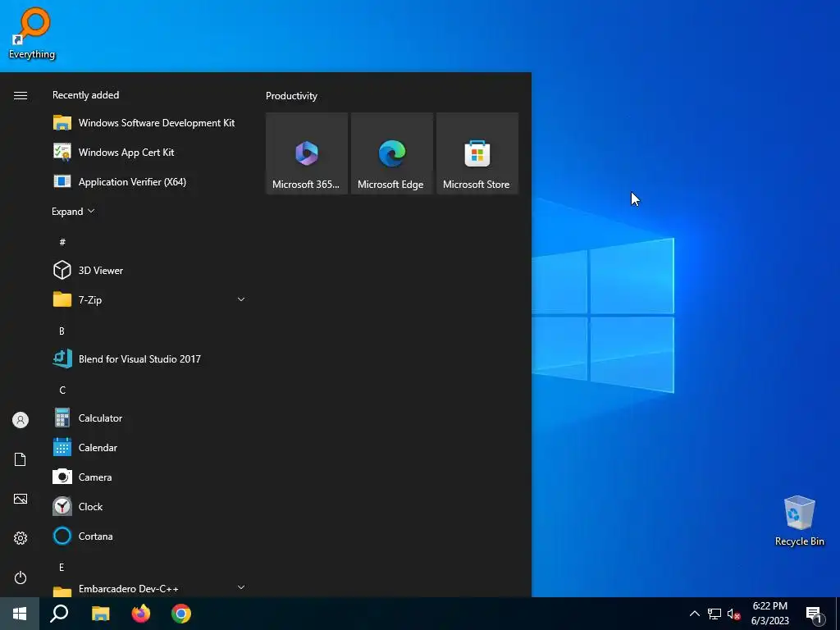Jump to the # letter index
The height and width of the screenshot is (630, 840).
pos(62,242)
